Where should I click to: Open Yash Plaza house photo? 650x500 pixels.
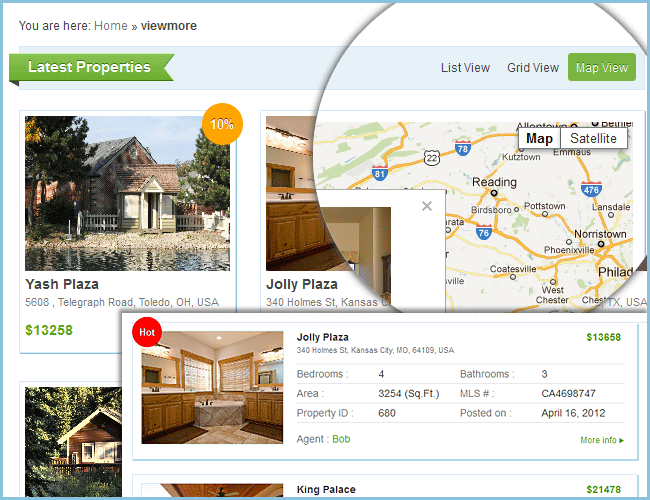[x=127, y=193]
